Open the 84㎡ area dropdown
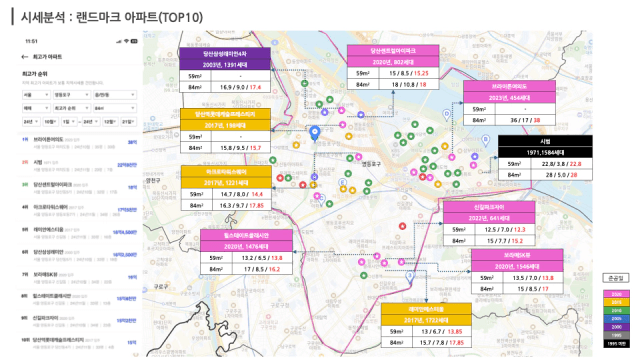 pos(115,108)
